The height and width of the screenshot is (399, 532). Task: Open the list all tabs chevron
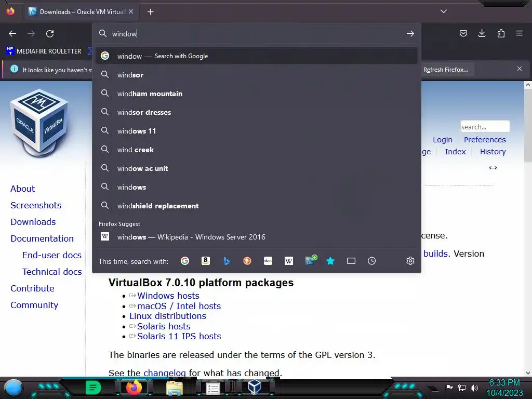coord(444,11)
